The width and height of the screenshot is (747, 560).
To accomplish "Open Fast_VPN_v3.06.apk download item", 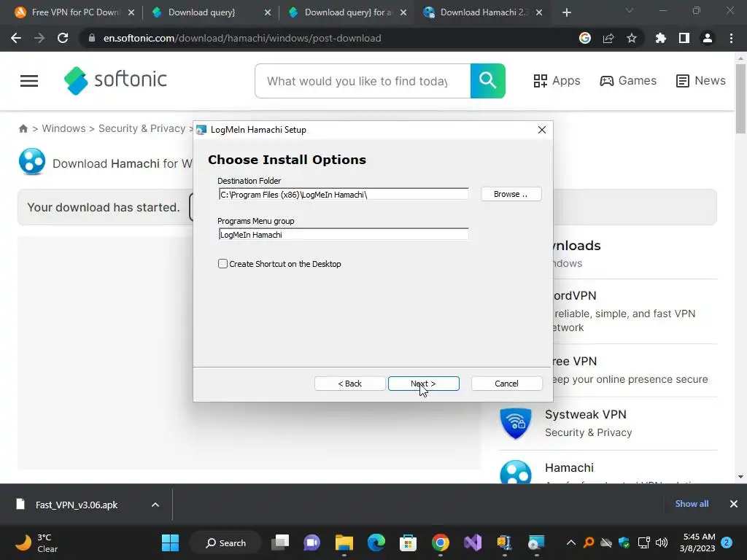I will [x=76, y=505].
